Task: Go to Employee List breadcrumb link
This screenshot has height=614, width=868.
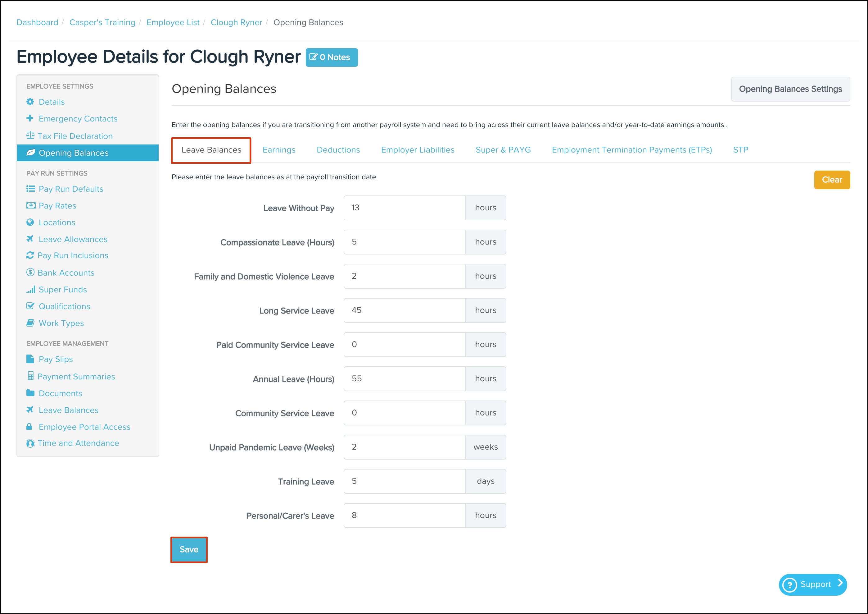Action: 173,22
